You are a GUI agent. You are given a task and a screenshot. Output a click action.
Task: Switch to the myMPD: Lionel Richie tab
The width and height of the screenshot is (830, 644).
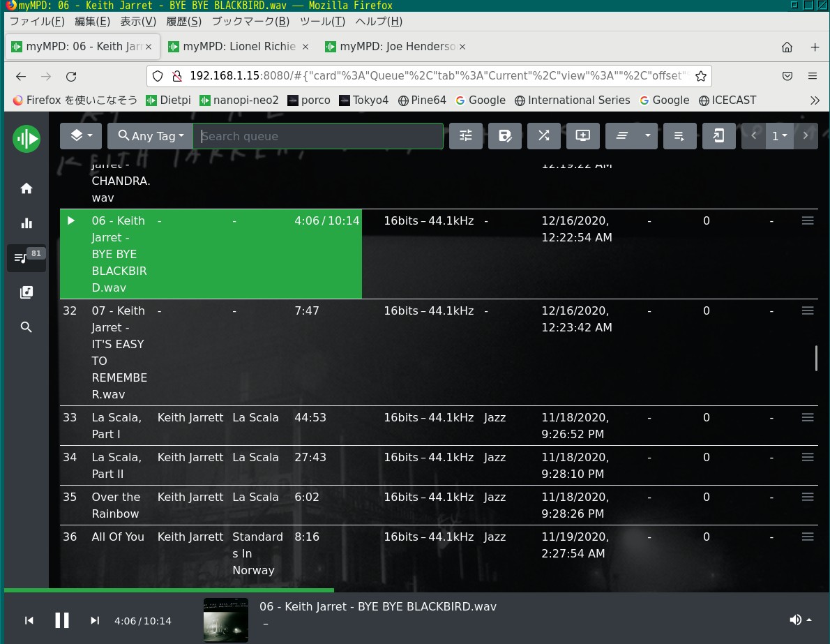(x=239, y=47)
